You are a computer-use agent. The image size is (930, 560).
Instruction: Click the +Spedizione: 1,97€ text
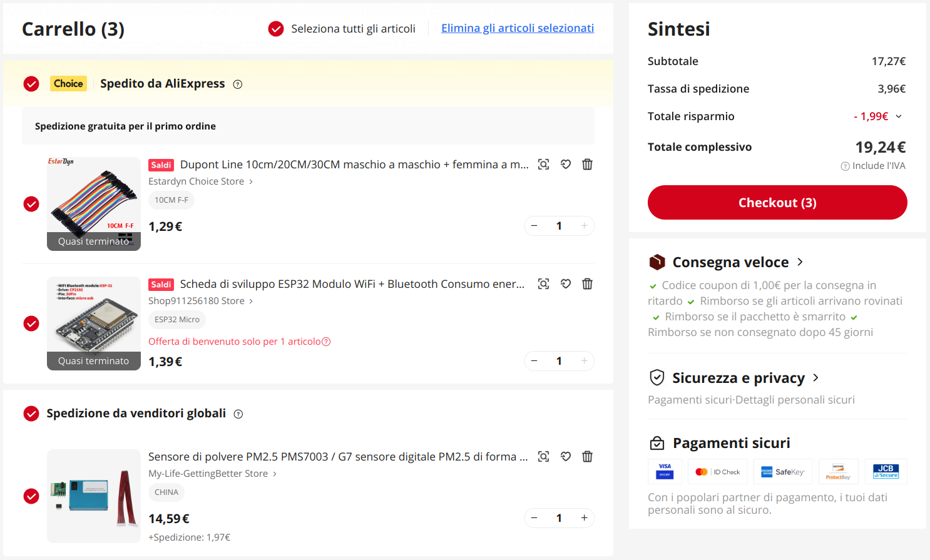[190, 537]
